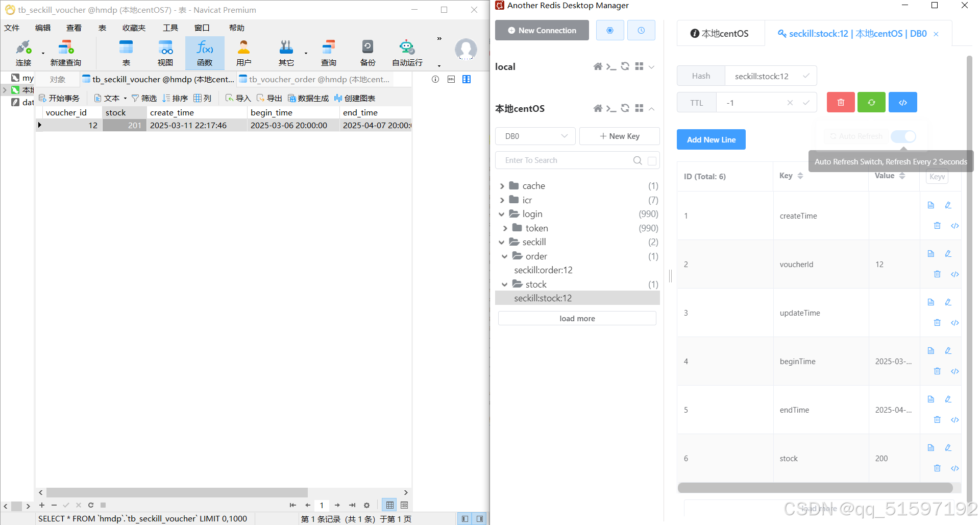Click the edit pencil icon for the stock row

coord(948,448)
